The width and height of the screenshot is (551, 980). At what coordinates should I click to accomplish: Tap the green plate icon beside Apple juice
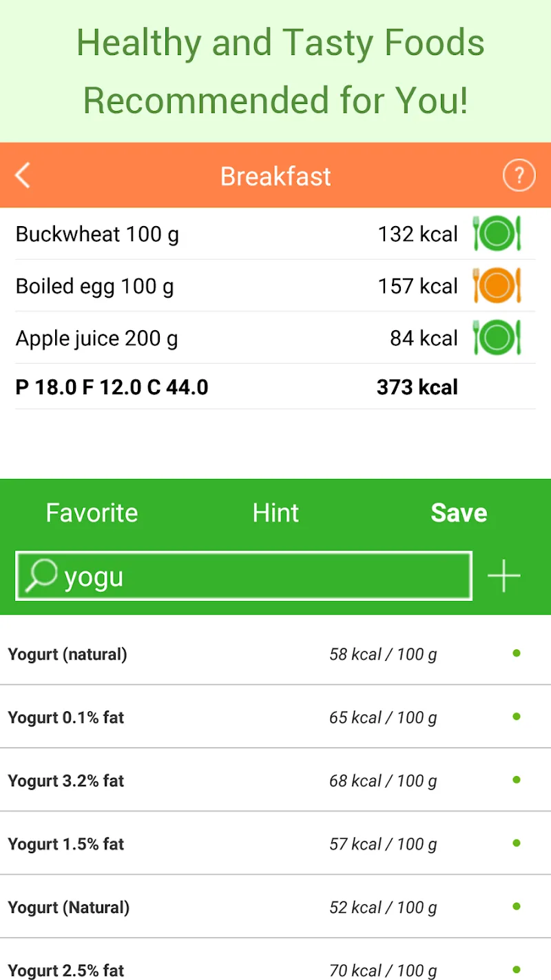point(497,338)
